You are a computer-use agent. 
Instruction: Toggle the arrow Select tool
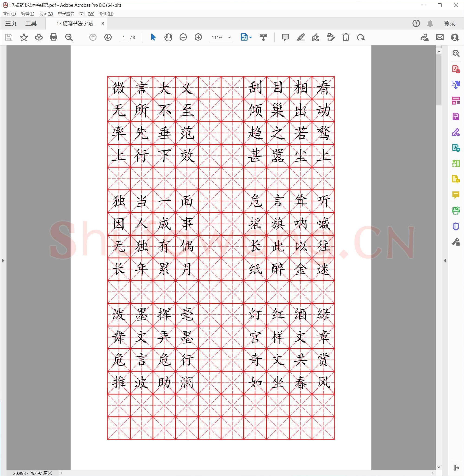tap(153, 37)
